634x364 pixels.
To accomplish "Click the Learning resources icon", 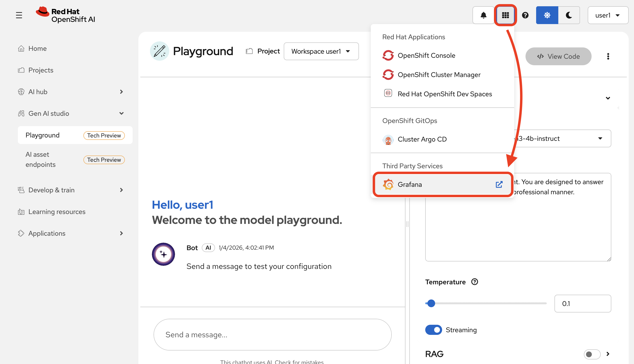I will 21,212.
